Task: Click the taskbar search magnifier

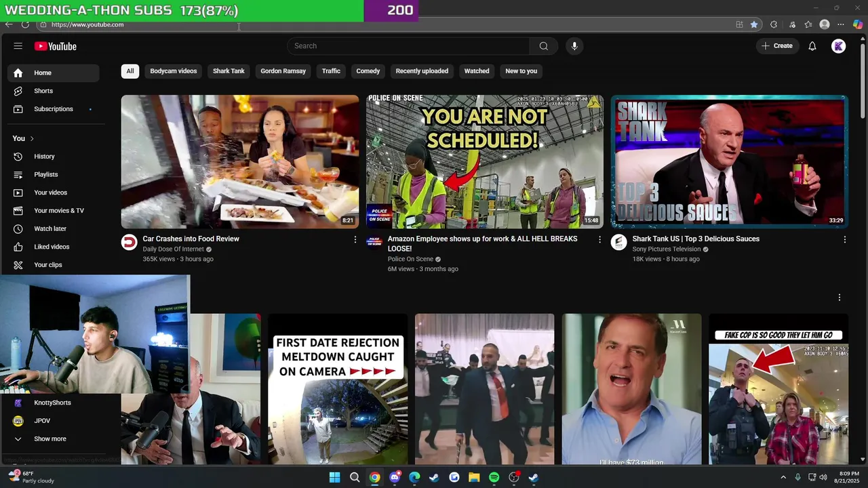Action: pyautogui.click(x=355, y=477)
